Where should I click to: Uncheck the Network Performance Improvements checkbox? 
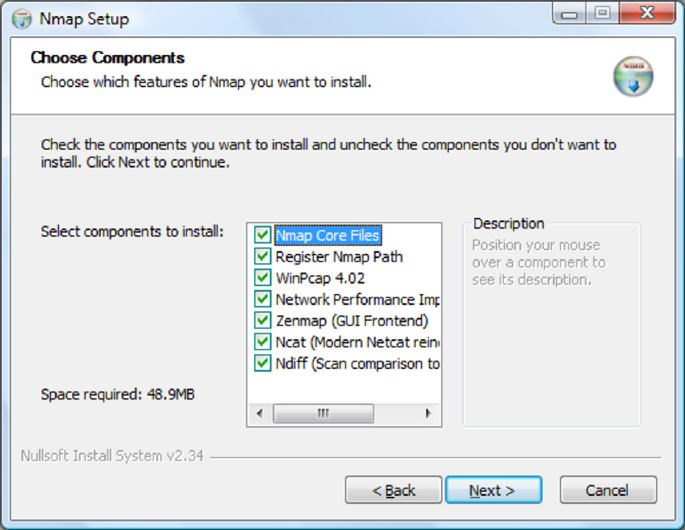(263, 299)
